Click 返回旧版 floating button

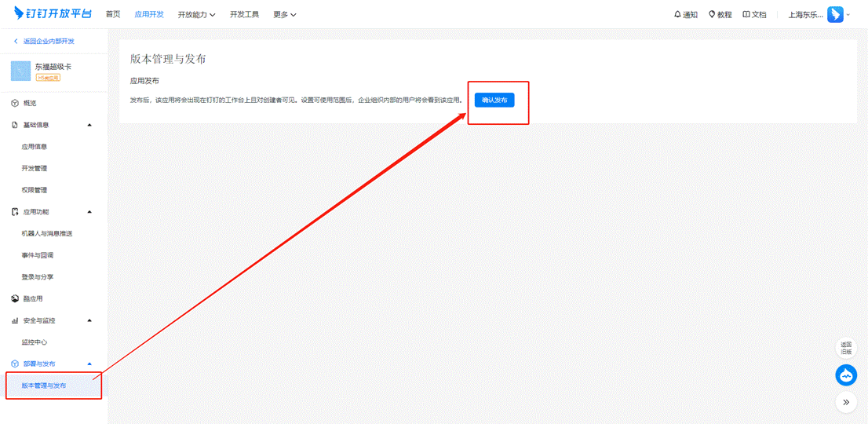pyautogui.click(x=846, y=348)
